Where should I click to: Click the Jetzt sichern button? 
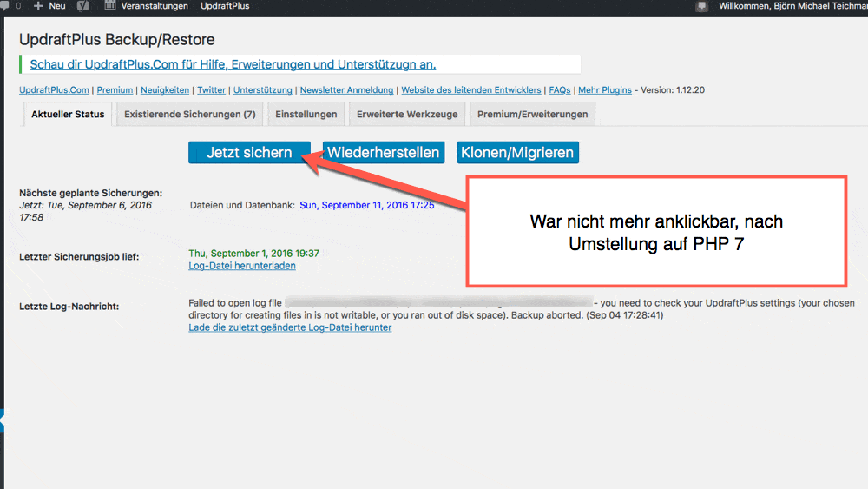[249, 152]
